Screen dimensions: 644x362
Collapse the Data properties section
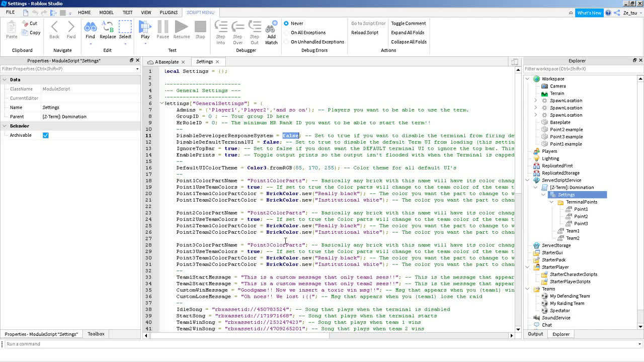(x=5, y=79)
